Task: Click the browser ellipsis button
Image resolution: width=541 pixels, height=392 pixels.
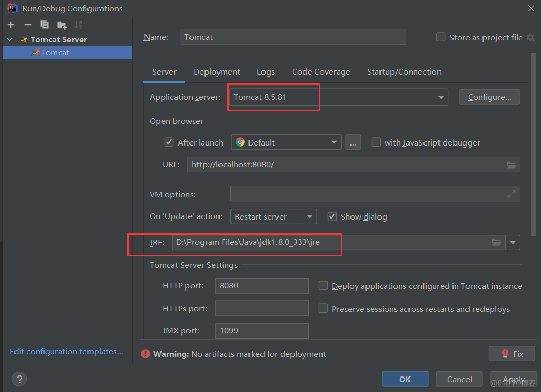Action: [x=353, y=142]
